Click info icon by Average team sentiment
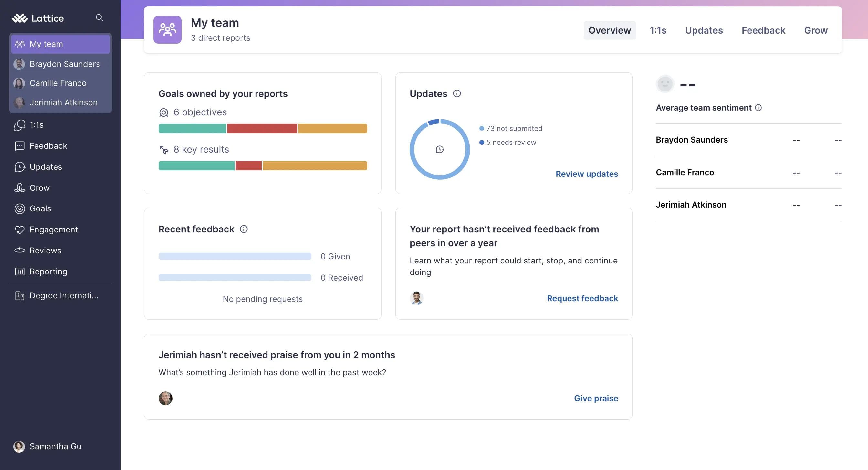 758,108
